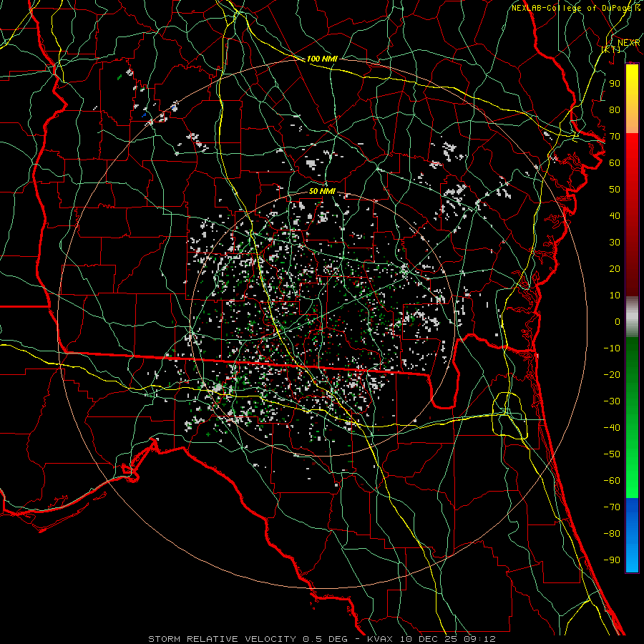Click the -10 value on velocity scale
Image resolution: width=644 pixels, height=644 pixels.
[x=612, y=348]
